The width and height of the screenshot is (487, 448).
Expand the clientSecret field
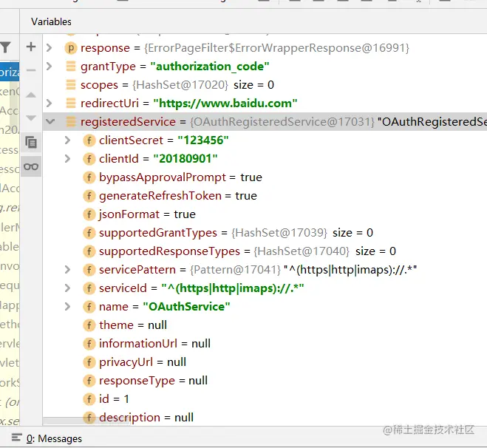click(67, 140)
